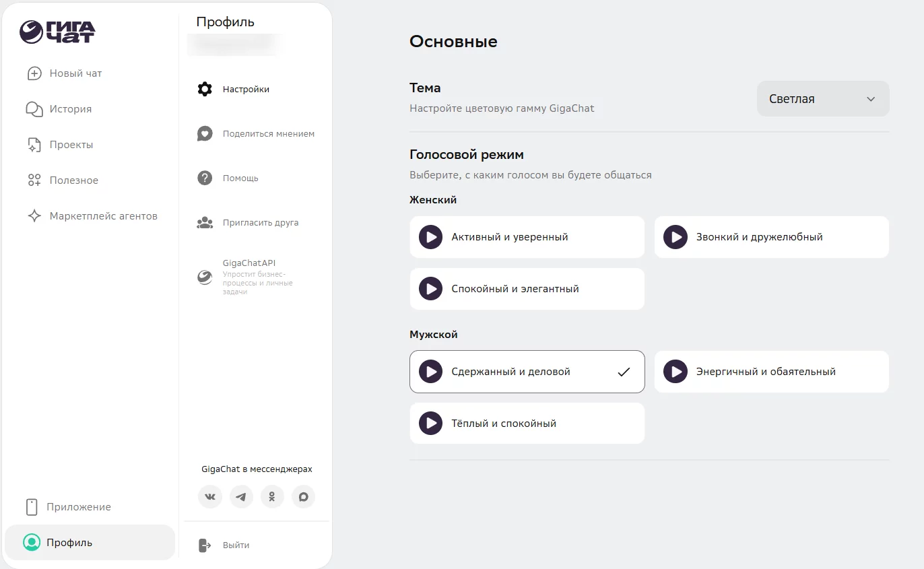This screenshot has width=924, height=569.
Task: Play the 'Звонкий и дружелюбный' voice preview
Action: pos(675,237)
